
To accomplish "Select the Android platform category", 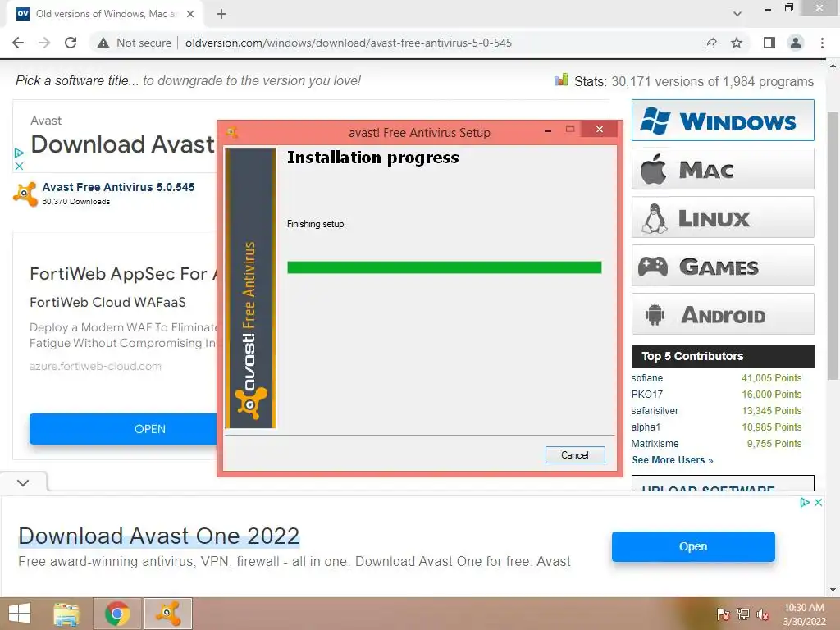I will coord(723,314).
